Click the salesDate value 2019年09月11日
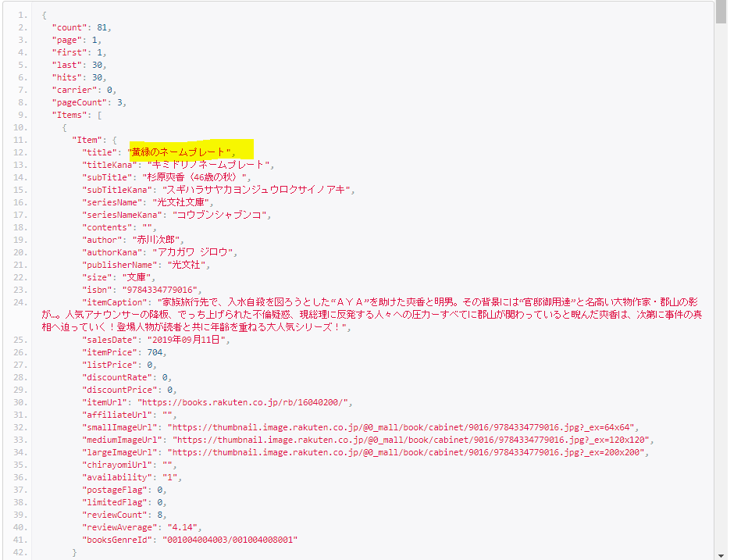This screenshot has height=560, width=741. pos(186,340)
